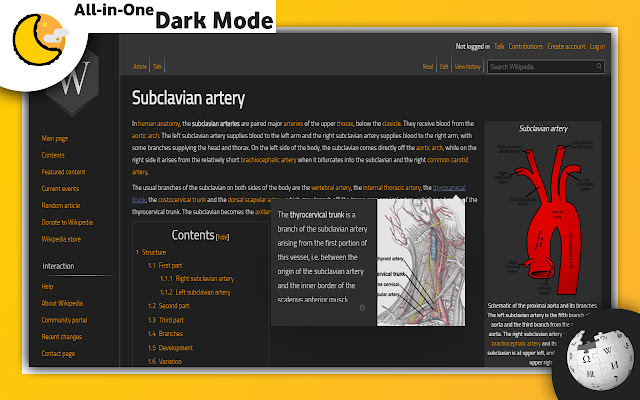Viewport: 640px width, 400px height.
Task: Open About Wikipedia
Action: (62, 303)
